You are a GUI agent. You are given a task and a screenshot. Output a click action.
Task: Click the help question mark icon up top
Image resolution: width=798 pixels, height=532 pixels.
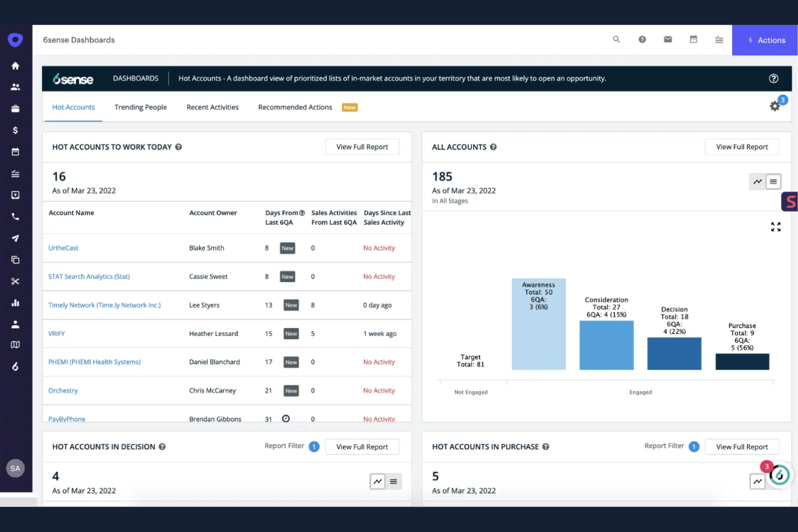click(x=642, y=39)
